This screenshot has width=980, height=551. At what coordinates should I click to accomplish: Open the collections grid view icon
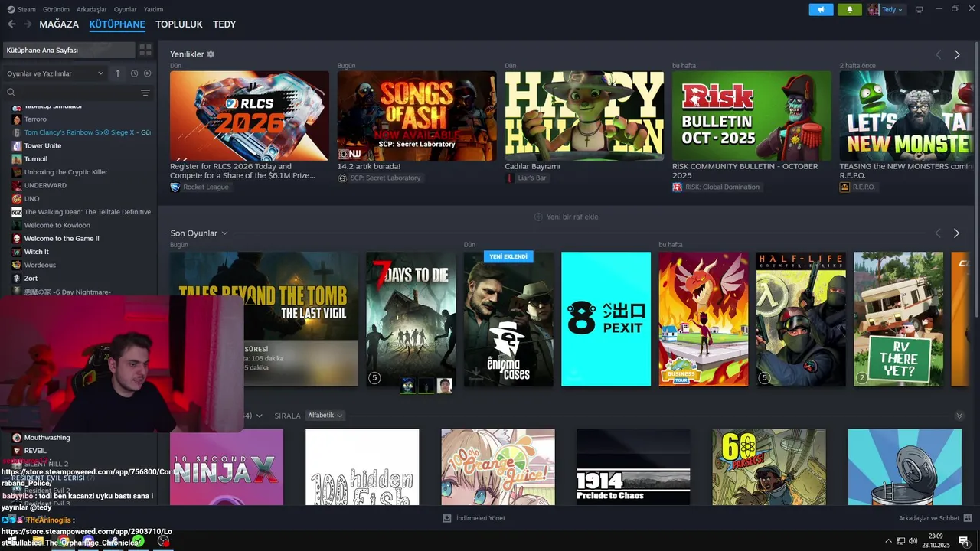(x=145, y=50)
